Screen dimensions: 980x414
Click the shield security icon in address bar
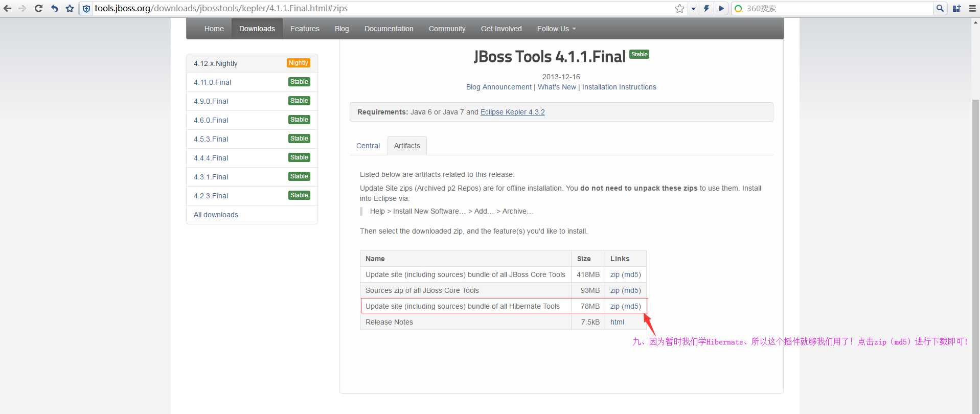tap(86, 9)
